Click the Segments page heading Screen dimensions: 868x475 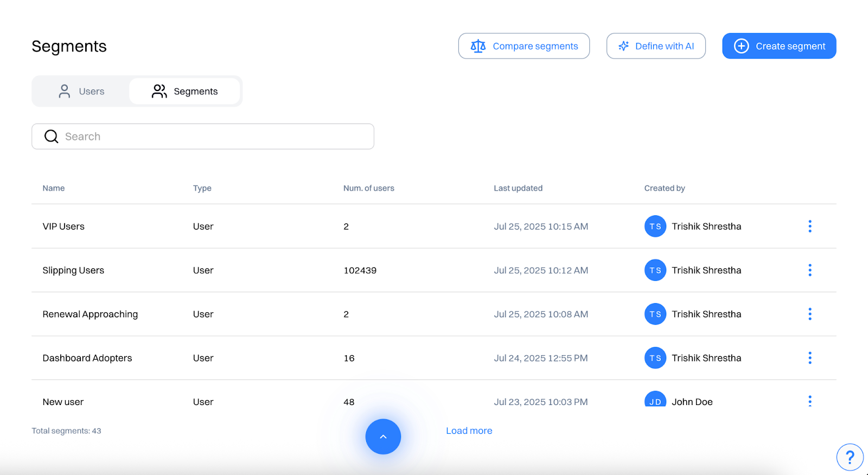point(69,46)
